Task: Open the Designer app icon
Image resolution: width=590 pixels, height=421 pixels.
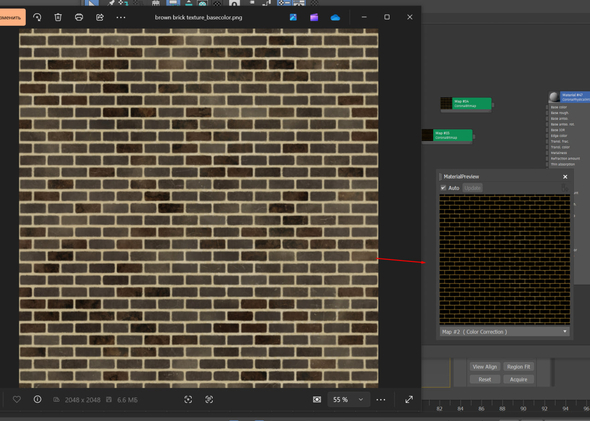Action: [293, 17]
